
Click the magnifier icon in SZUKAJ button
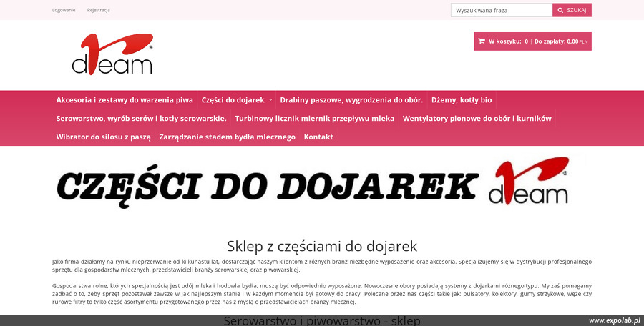[x=560, y=10]
